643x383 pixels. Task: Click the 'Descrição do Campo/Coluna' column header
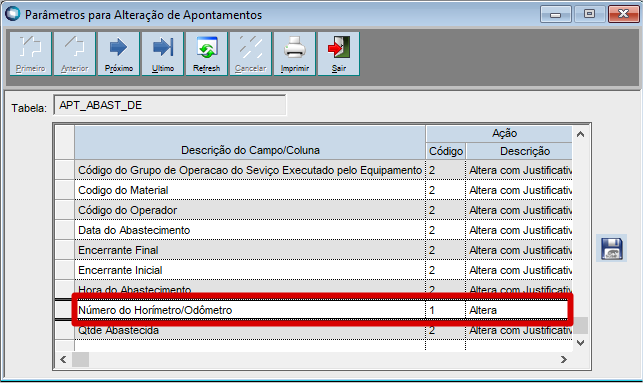(x=250, y=142)
